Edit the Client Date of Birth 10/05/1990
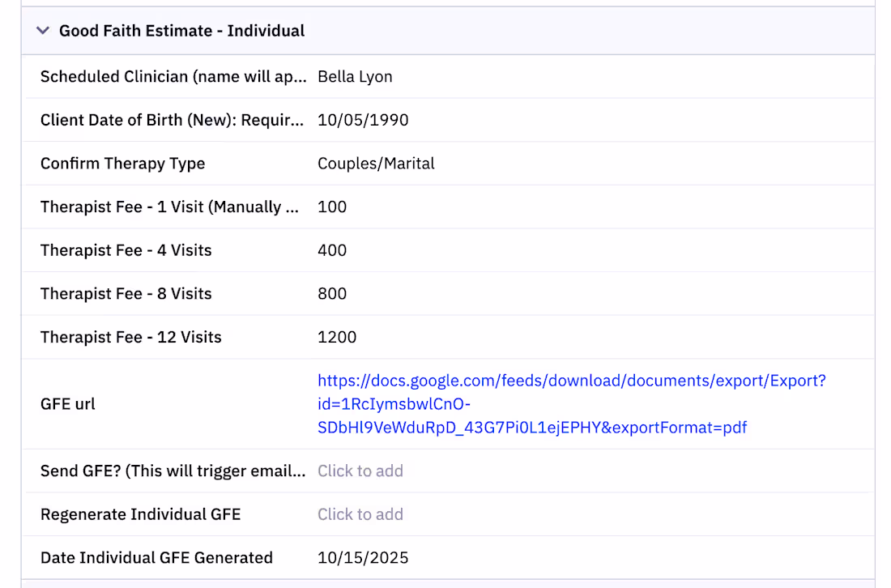891x588 pixels. [362, 120]
